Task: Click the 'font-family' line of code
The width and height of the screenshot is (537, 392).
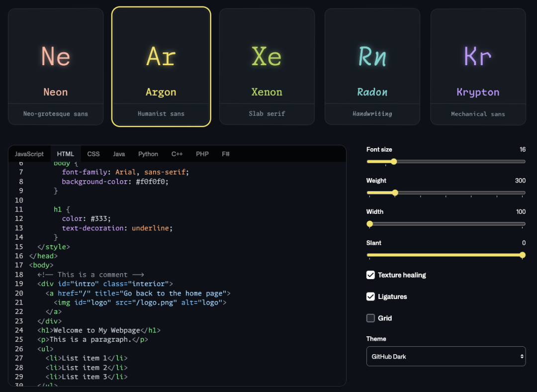Action: [x=125, y=172]
